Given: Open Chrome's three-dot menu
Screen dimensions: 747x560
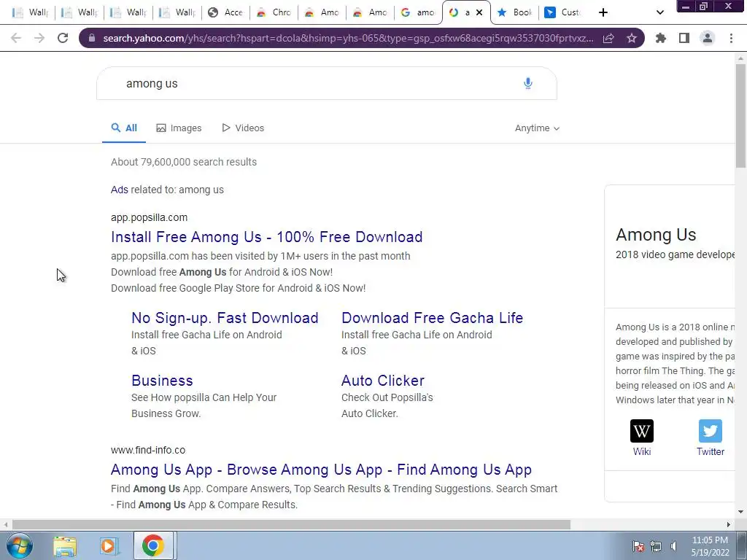Looking at the screenshot, I should (731, 38).
